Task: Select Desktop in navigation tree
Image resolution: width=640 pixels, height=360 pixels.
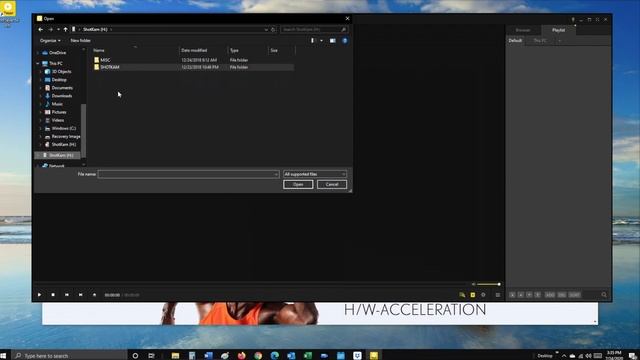Action: [59, 80]
